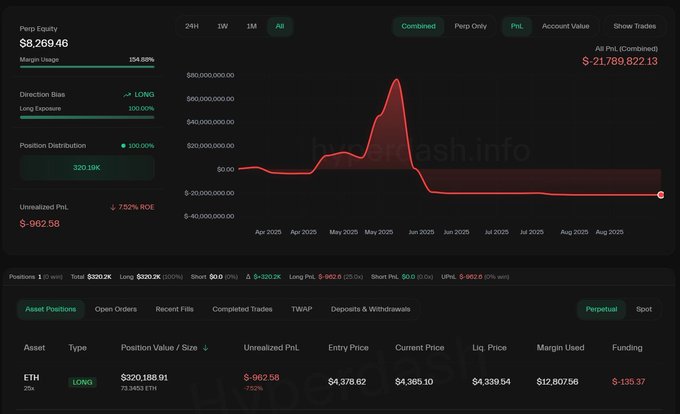Screen dimensions: 680x414
Task: Click the sort arrow beside Position Value / Size
Action: pyautogui.click(x=206, y=348)
